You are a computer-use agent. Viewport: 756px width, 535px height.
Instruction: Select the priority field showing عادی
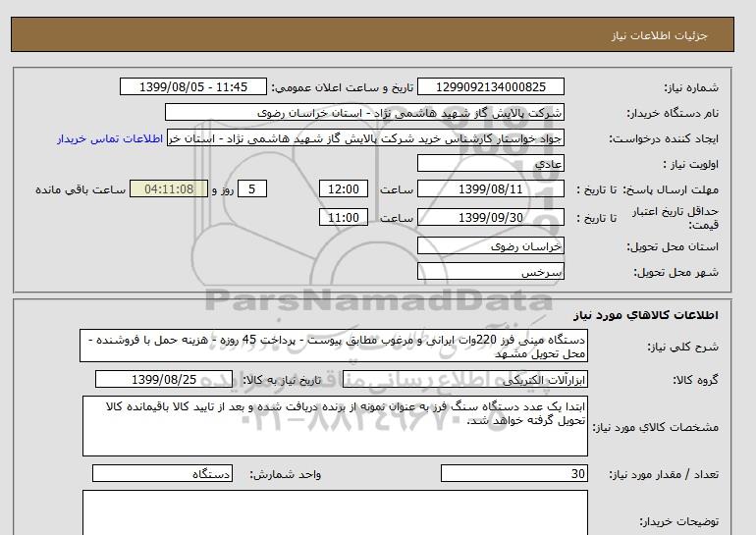[491, 164]
